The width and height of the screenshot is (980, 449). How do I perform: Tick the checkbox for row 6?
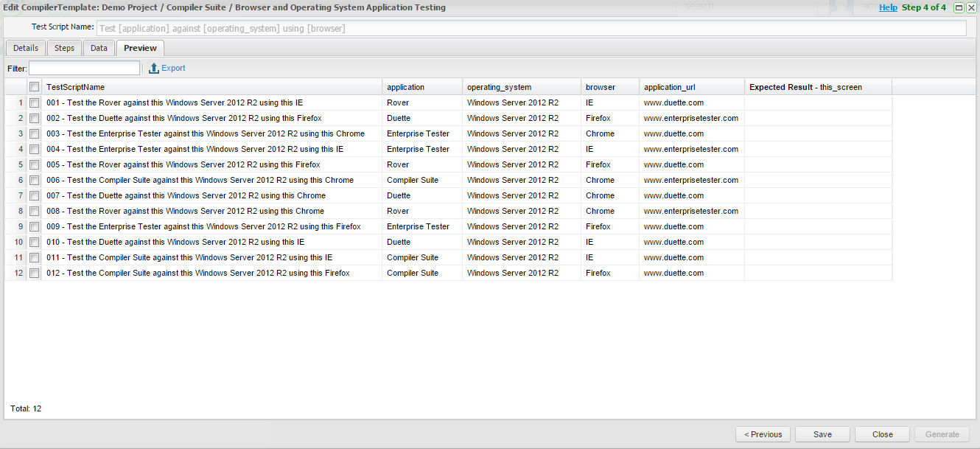coord(34,180)
